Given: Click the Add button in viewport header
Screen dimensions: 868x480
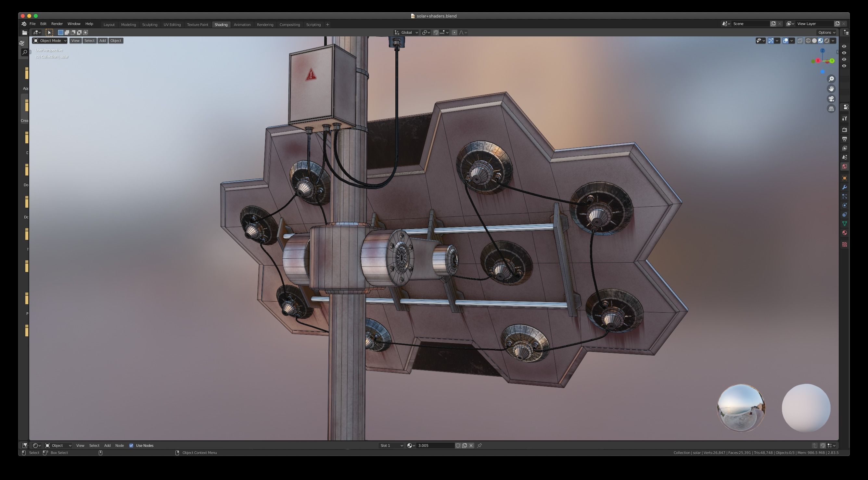Looking at the screenshot, I should click(x=102, y=41).
